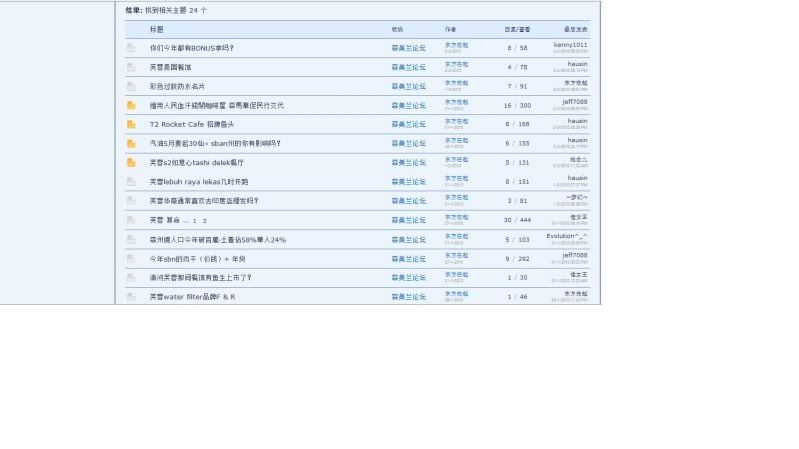
Task: Click the 最后发表 column header
Action: (x=576, y=30)
